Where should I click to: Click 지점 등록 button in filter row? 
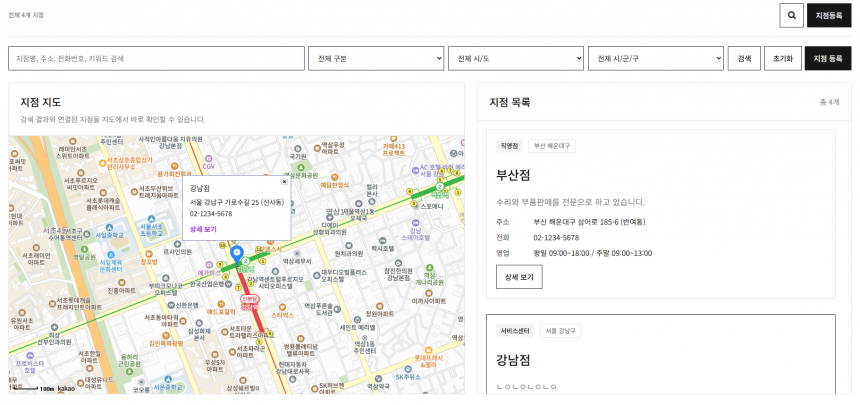828,58
